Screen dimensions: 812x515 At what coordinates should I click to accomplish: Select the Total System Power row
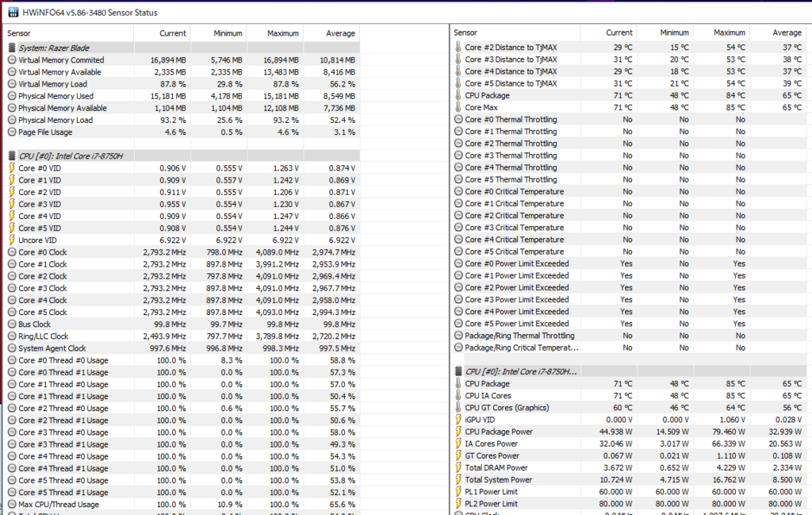click(629, 479)
